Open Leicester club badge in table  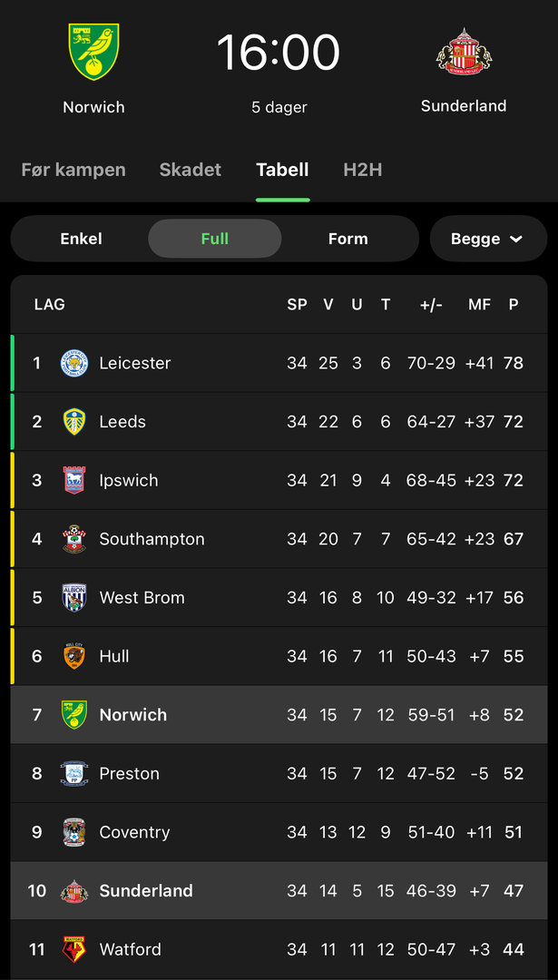[x=74, y=363]
